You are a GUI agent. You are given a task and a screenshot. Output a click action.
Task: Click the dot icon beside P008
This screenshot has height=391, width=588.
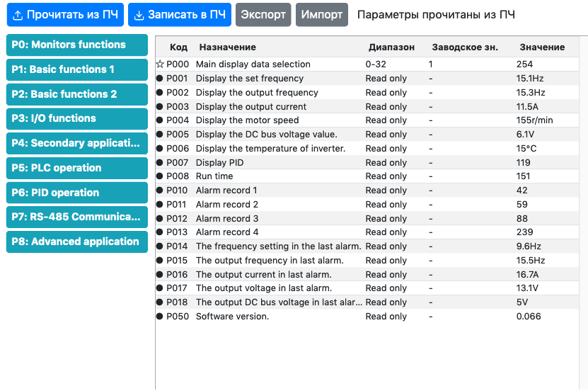point(160,176)
